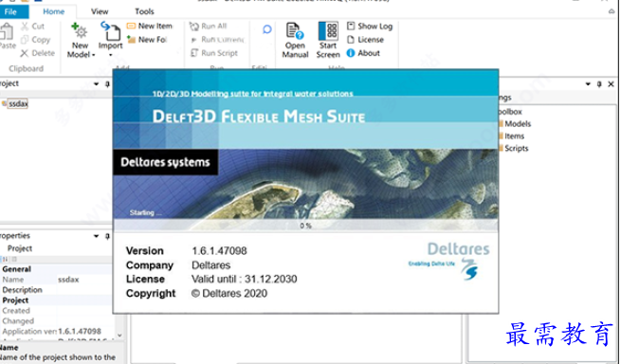Pin the Project panel with pushpin icon
The image size is (621, 364).
pos(107,84)
